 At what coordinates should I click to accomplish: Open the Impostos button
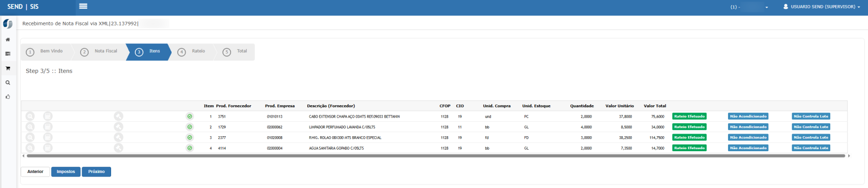[66, 172]
